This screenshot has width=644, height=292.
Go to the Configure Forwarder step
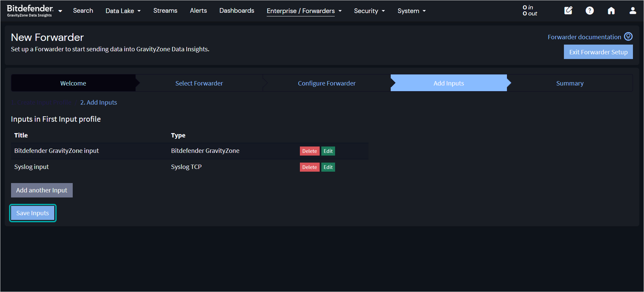(x=327, y=83)
